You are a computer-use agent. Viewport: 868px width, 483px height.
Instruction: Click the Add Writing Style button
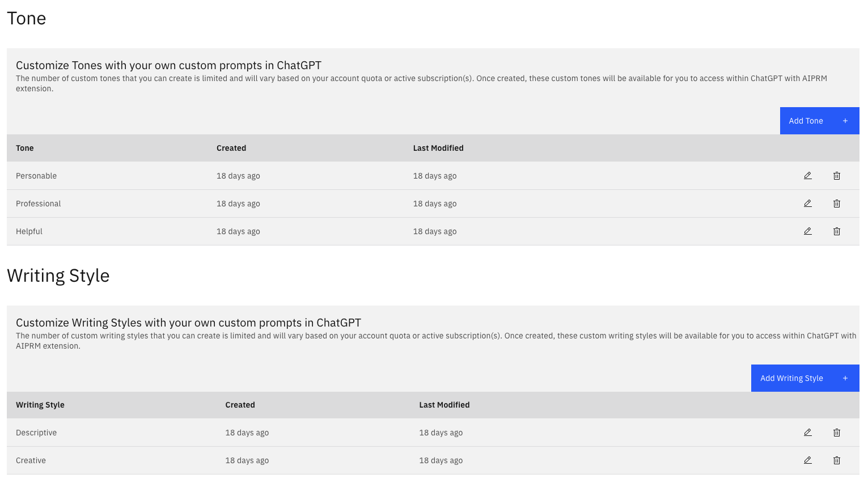tap(805, 378)
